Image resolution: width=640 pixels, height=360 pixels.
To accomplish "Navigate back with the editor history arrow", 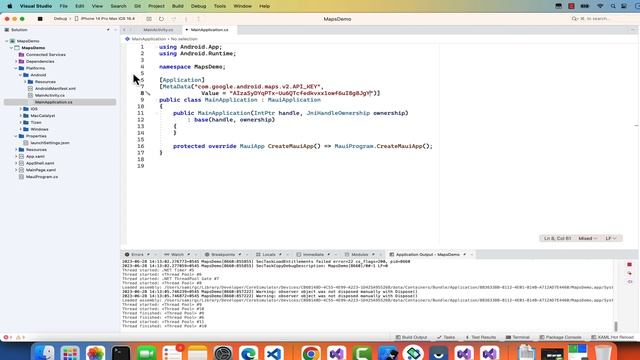I will point(124,30).
